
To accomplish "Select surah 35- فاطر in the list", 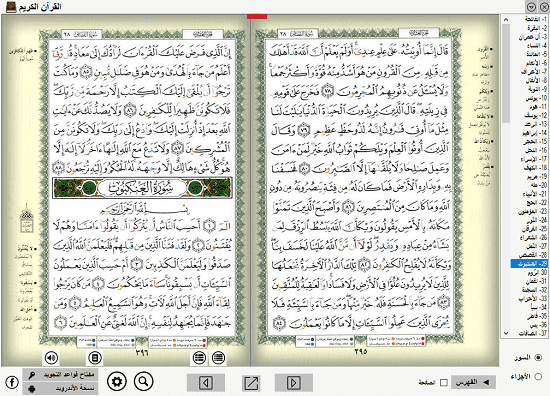I will tap(537, 316).
